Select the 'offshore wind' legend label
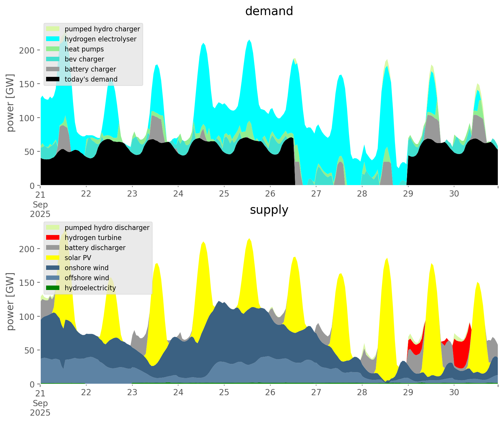 click(87, 278)
